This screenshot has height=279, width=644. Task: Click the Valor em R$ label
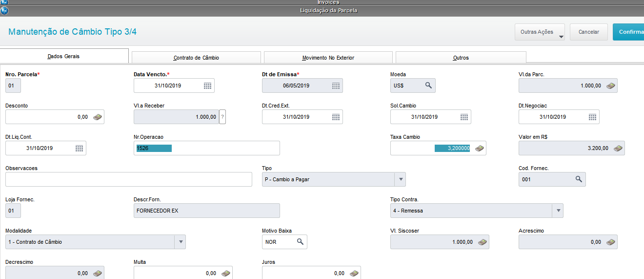tap(534, 137)
